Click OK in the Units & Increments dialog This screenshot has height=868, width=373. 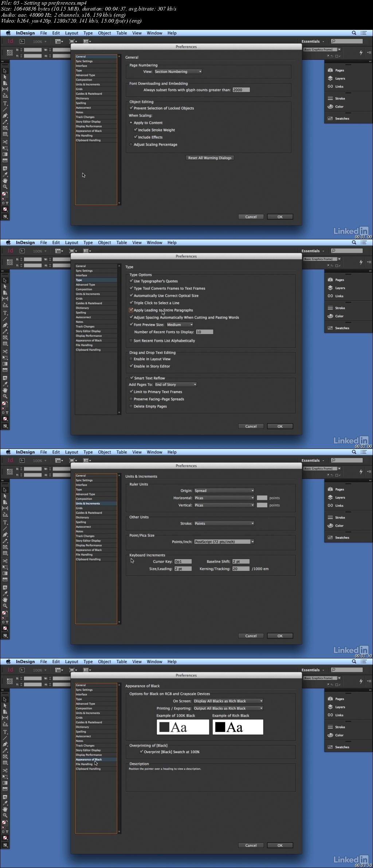pos(280,636)
